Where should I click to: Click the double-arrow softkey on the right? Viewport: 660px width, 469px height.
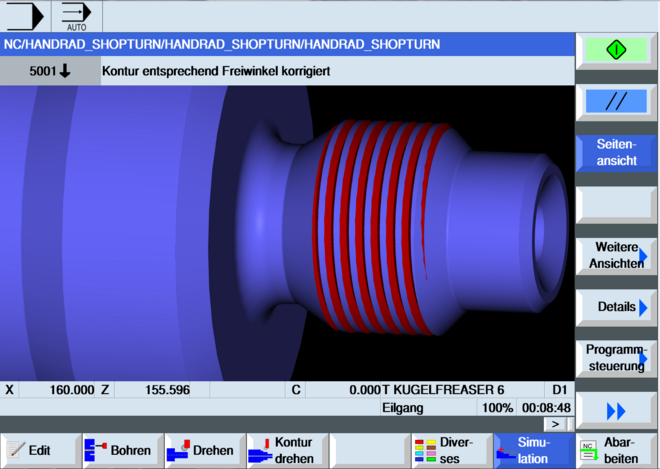click(616, 411)
